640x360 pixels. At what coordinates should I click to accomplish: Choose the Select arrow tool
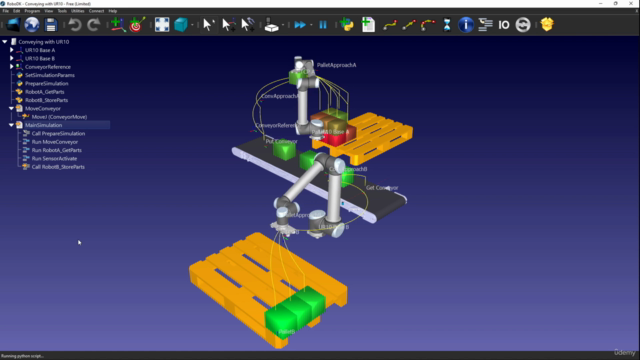pos(208,25)
